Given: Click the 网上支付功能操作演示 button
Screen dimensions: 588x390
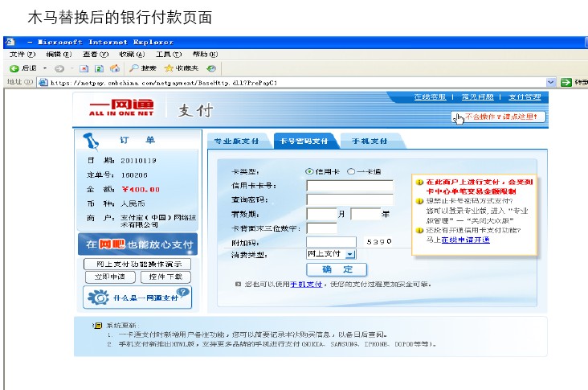Looking at the screenshot, I should [x=137, y=264].
